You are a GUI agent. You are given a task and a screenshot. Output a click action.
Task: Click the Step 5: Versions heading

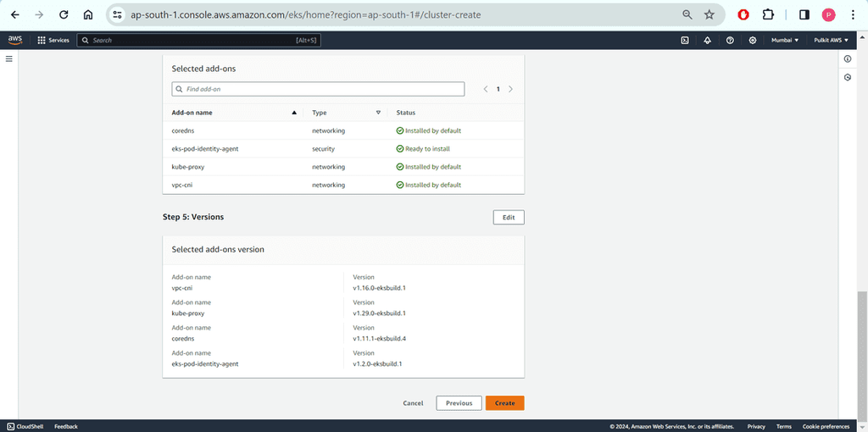point(193,218)
